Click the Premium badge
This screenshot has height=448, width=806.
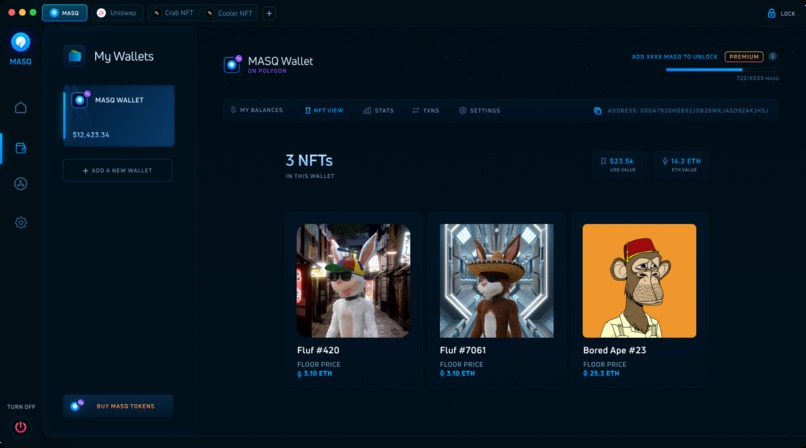(744, 57)
